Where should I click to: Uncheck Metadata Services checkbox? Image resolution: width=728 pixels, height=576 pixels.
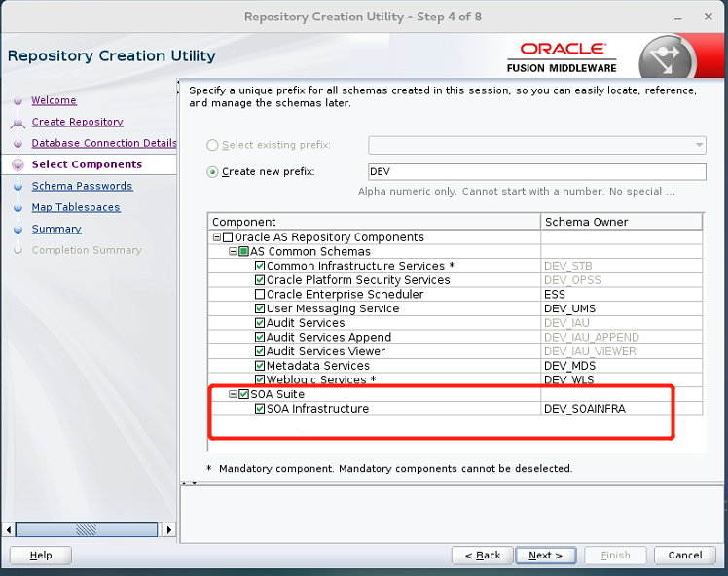[260, 366]
